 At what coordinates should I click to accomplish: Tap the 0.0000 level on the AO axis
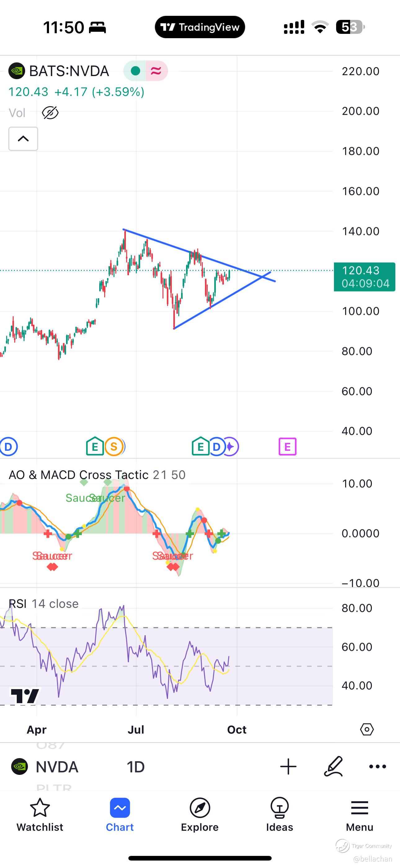point(361,533)
